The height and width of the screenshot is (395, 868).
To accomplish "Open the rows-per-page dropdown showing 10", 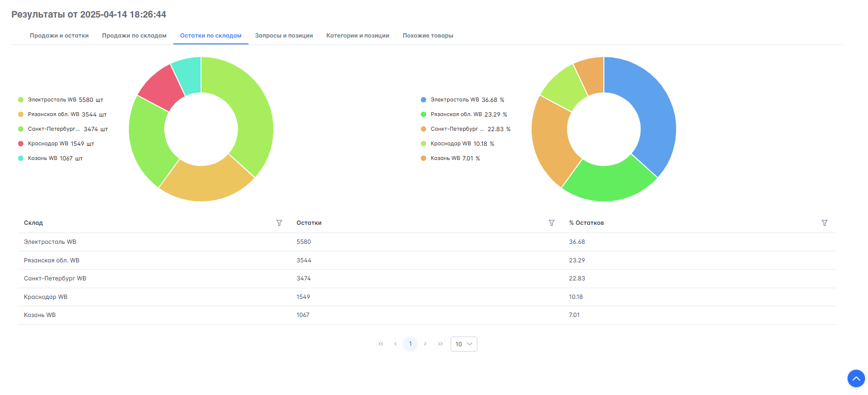I will (x=464, y=344).
